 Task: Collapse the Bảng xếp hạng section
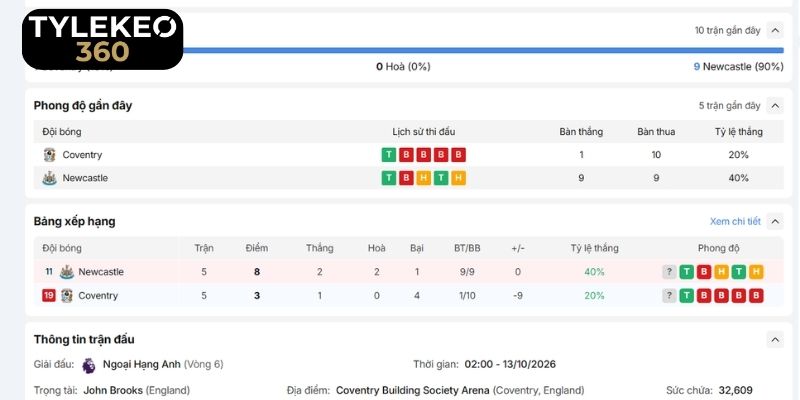point(774,221)
